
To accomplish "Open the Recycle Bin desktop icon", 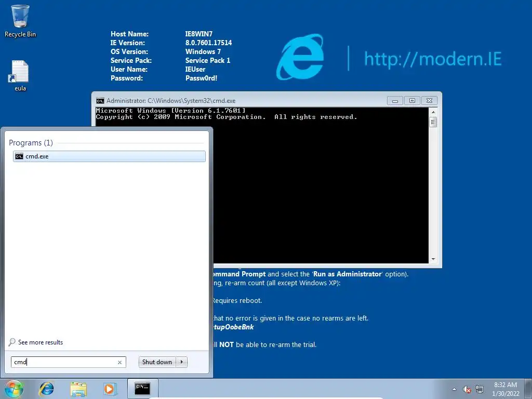I will pos(20,21).
